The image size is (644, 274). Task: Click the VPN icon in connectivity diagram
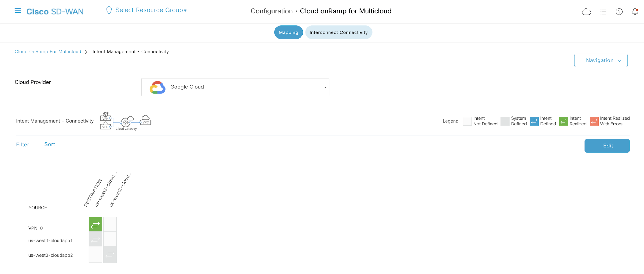point(106,116)
